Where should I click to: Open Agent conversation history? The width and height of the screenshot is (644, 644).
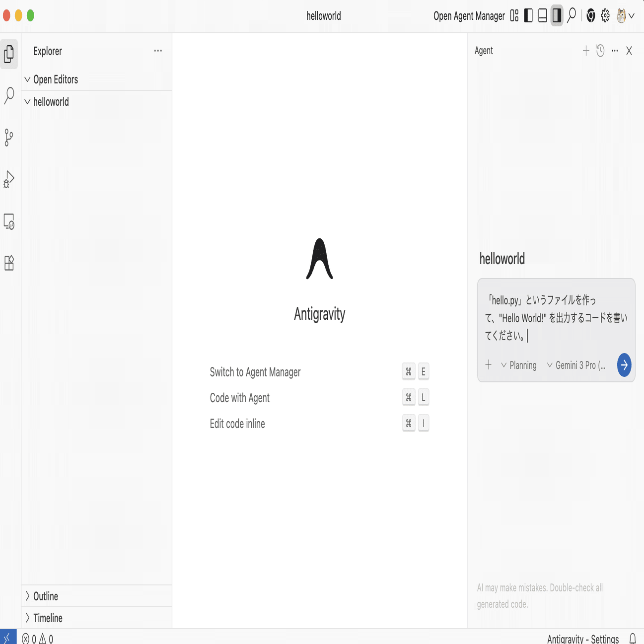pyautogui.click(x=600, y=51)
